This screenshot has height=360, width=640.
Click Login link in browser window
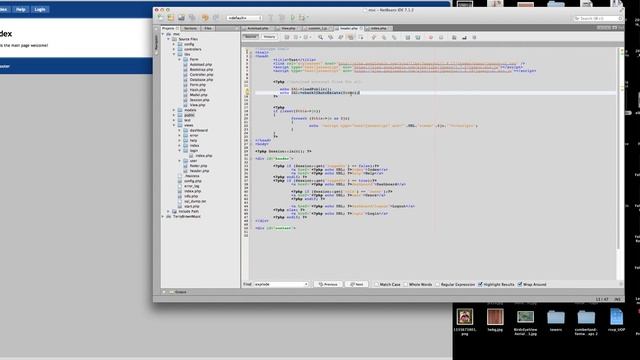coord(40,9)
